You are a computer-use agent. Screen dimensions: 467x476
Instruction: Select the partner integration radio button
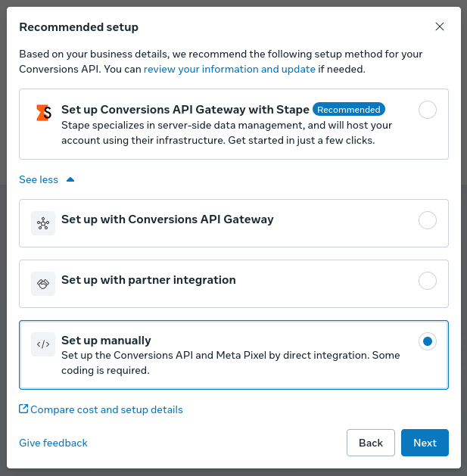(x=427, y=281)
